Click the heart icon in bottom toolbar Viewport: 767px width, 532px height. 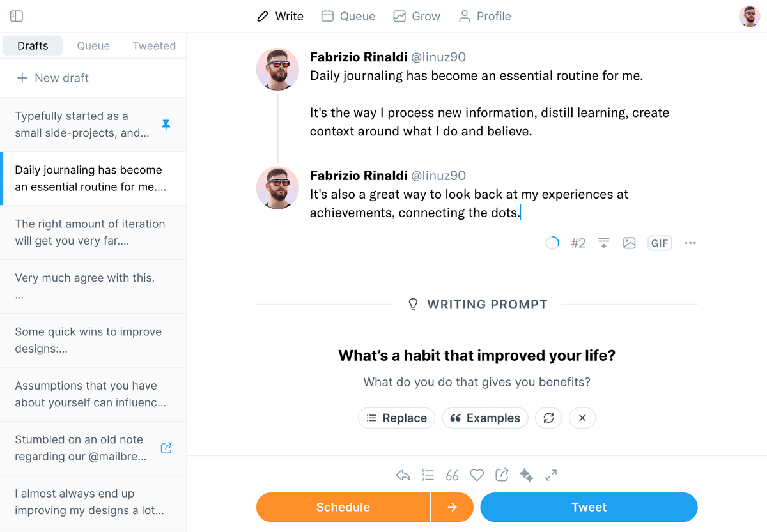pos(477,475)
